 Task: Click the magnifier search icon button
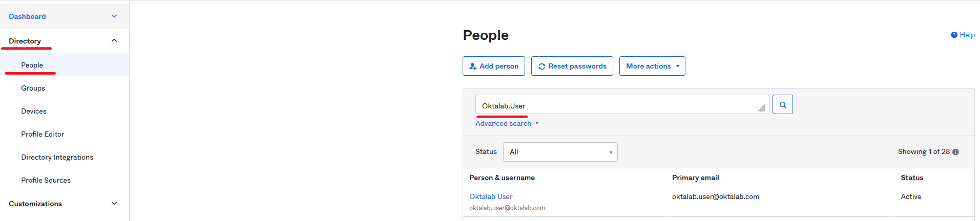pyautogui.click(x=782, y=105)
